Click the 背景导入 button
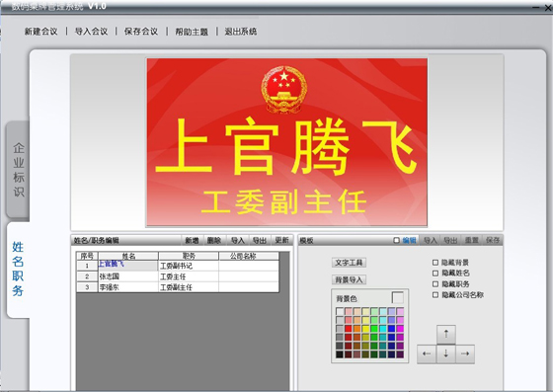553x392 pixels. point(349,279)
